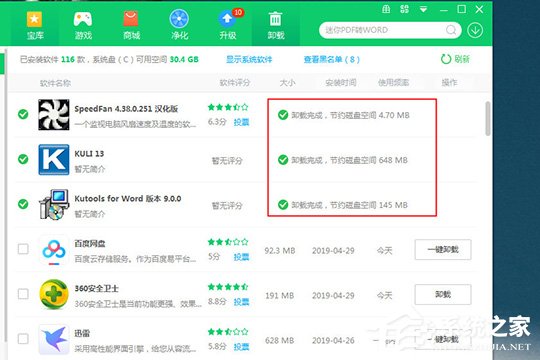The width and height of the screenshot is (540, 360).
Task: Open the download manager arrow icon
Action: (475, 30)
